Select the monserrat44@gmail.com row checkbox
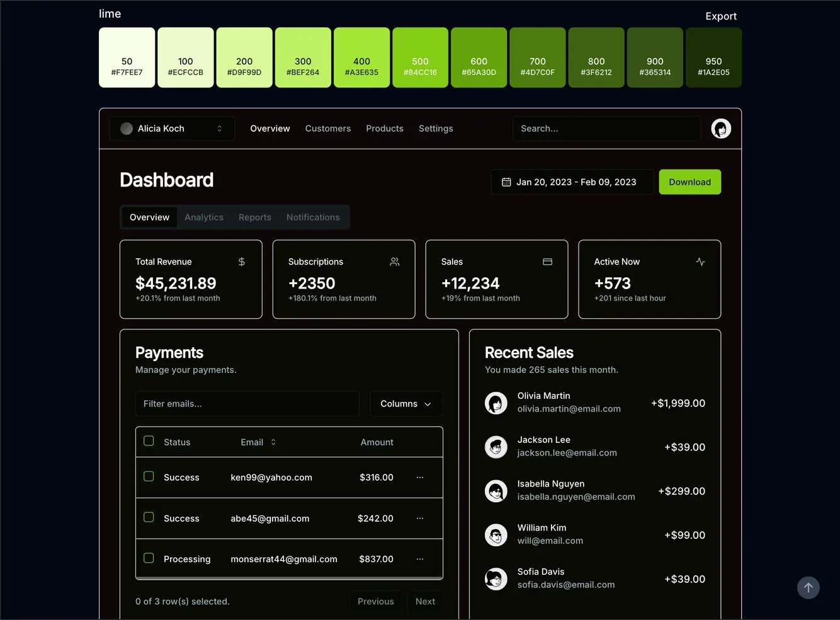Screen dimensions: 840x620 pyautogui.click(x=149, y=558)
